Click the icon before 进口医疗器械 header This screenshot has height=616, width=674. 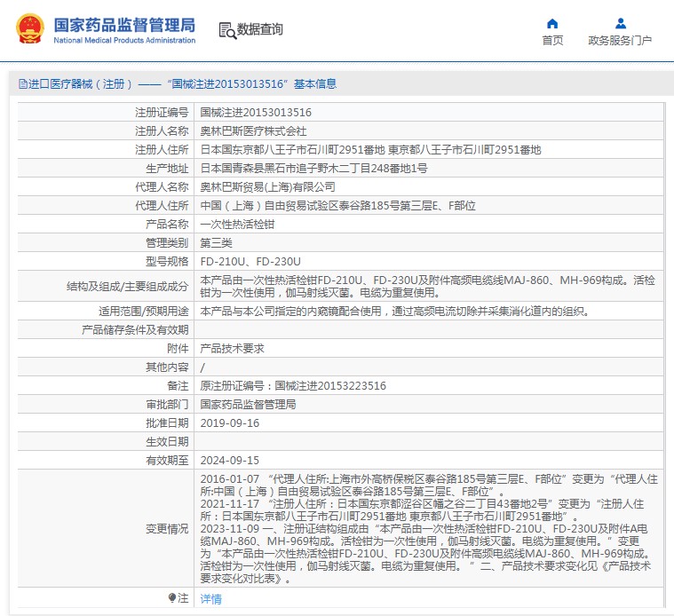[21, 84]
